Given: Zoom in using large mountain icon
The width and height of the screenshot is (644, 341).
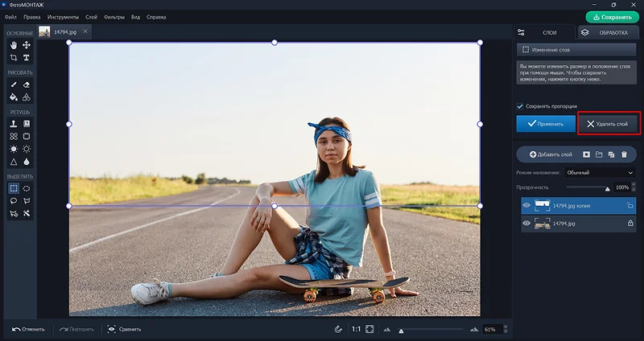Looking at the screenshot, I should click(474, 329).
